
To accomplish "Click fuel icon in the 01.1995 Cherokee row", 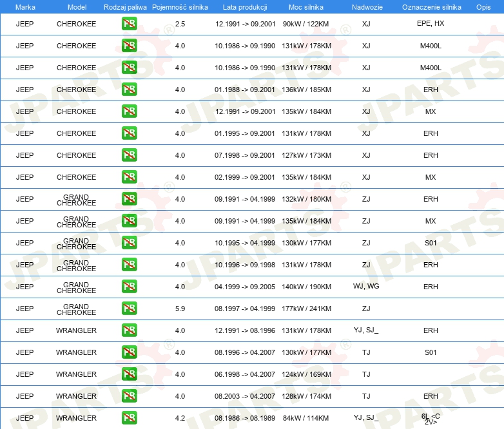I will click(x=129, y=133).
